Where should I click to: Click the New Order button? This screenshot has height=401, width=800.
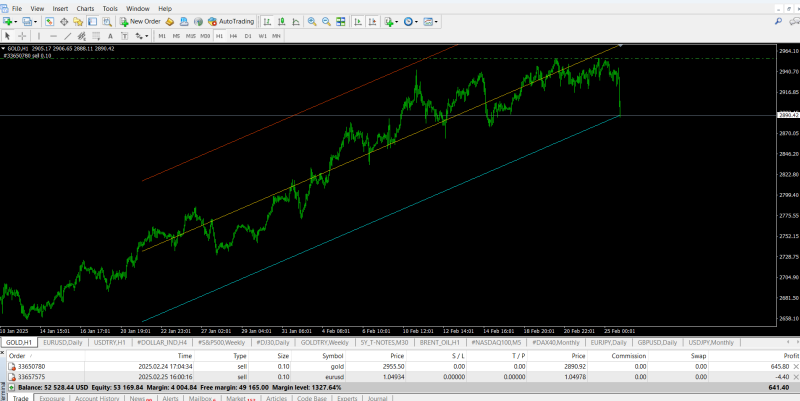pos(140,21)
